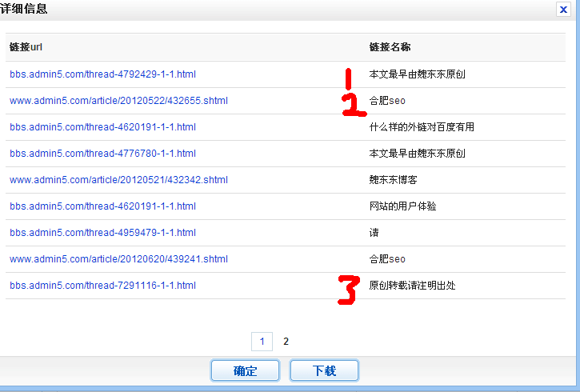Open the thread-4620191 link beside 什么样的外链对百度有用
The width and height of the screenshot is (580, 392).
(x=102, y=127)
